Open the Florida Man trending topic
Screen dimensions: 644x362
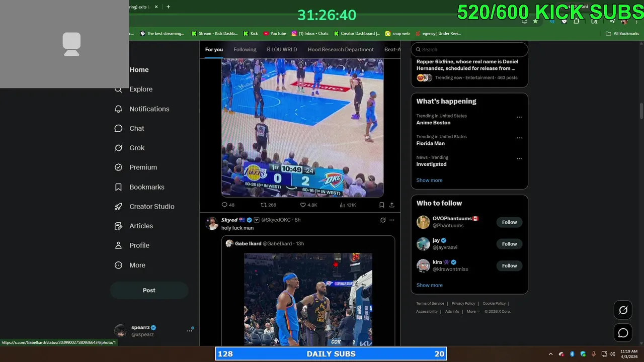point(430,143)
